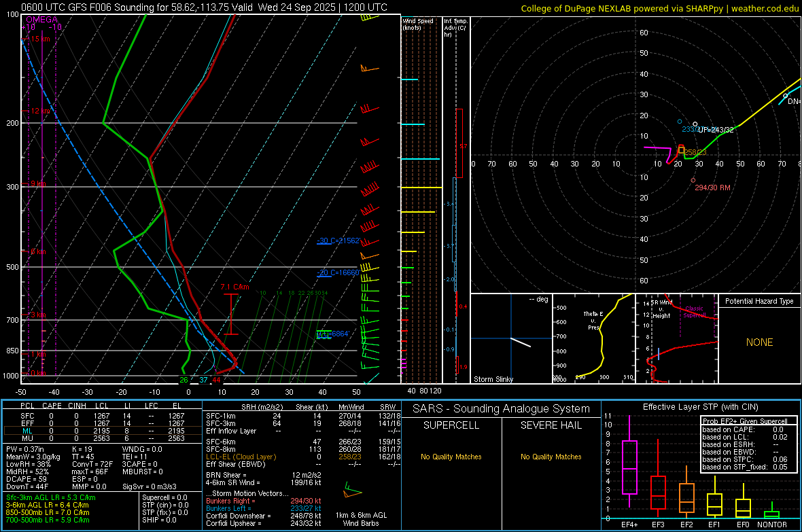
Task: Select the Potential Hazard Type heading
Action: pyautogui.click(x=759, y=301)
